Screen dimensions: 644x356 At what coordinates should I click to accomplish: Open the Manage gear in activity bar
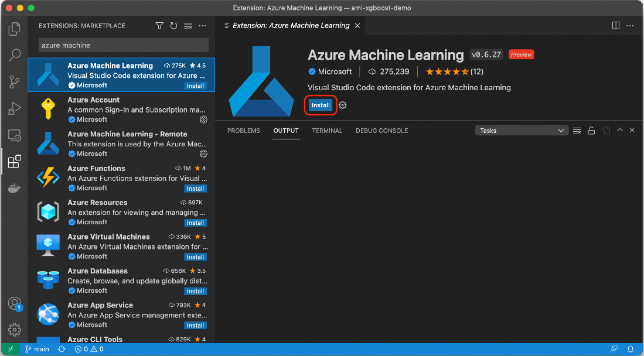click(x=15, y=330)
